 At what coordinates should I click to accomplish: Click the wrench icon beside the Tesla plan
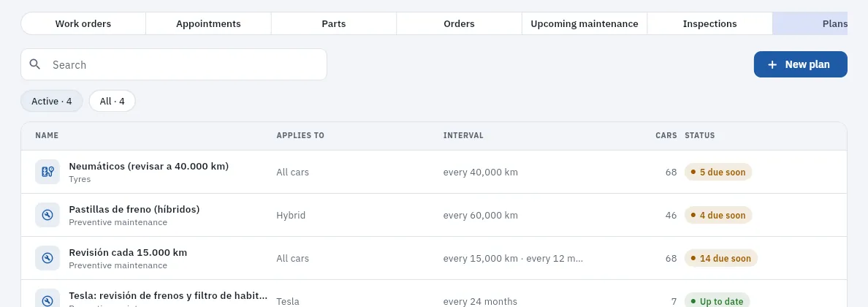47,300
